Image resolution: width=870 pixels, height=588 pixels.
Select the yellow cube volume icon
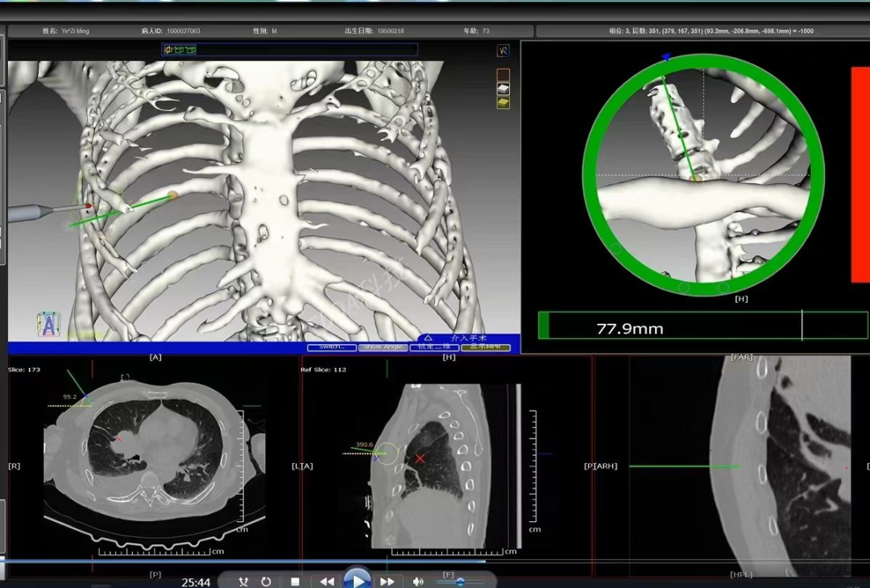(x=503, y=102)
